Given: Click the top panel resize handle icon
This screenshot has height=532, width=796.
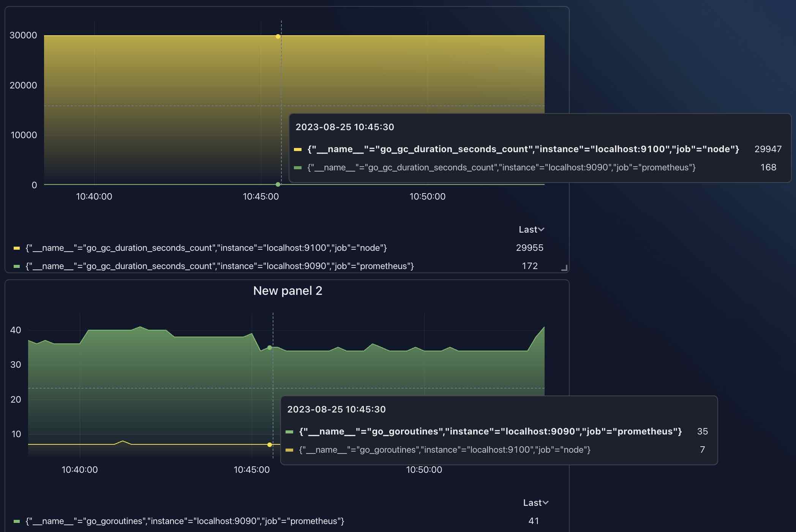Looking at the screenshot, I should [x=564, y=268].
